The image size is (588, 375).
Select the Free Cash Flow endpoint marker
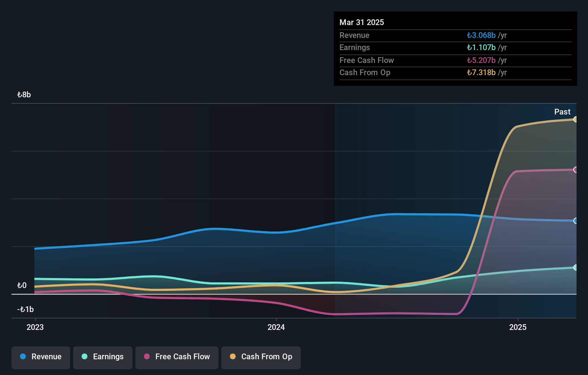(x=575, y=170)
